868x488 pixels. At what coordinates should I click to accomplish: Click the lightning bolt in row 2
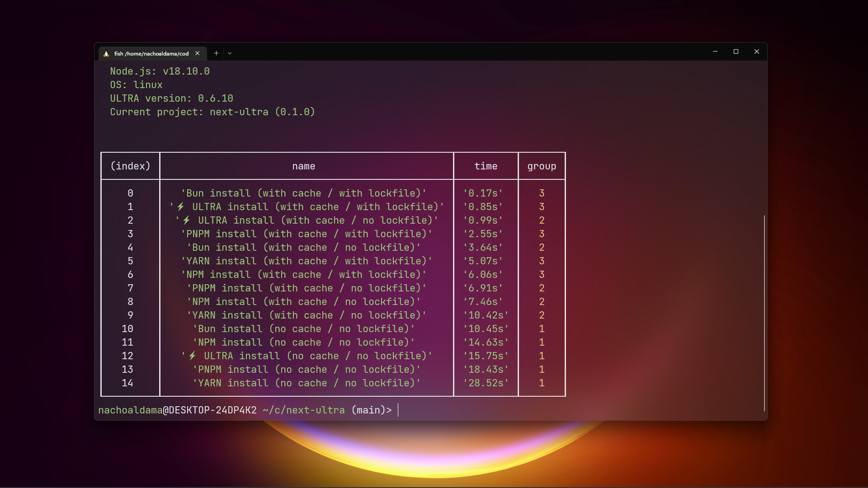pos(186,221)
